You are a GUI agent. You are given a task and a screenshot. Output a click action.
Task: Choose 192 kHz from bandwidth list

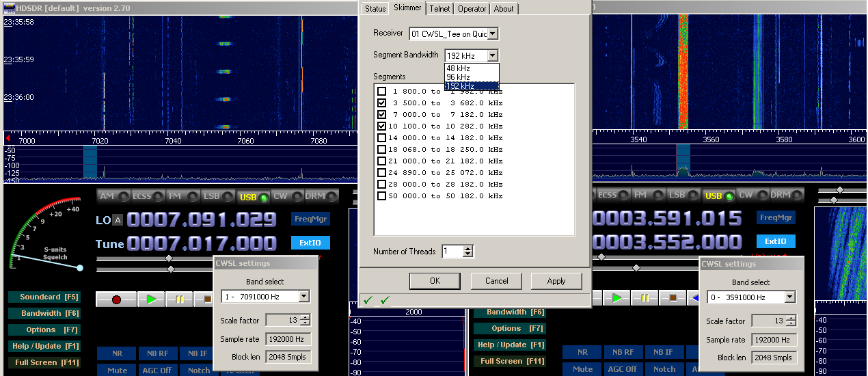[x=472, y=86]
